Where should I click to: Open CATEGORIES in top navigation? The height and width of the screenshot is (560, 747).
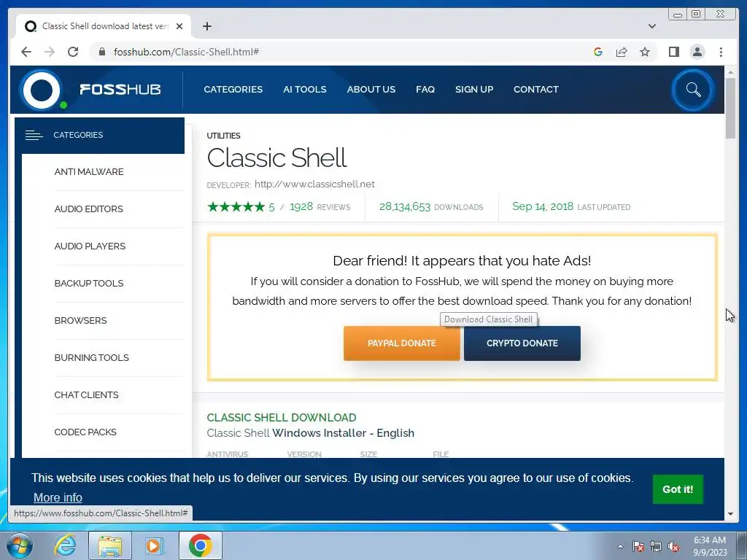(x=233, y=90)
